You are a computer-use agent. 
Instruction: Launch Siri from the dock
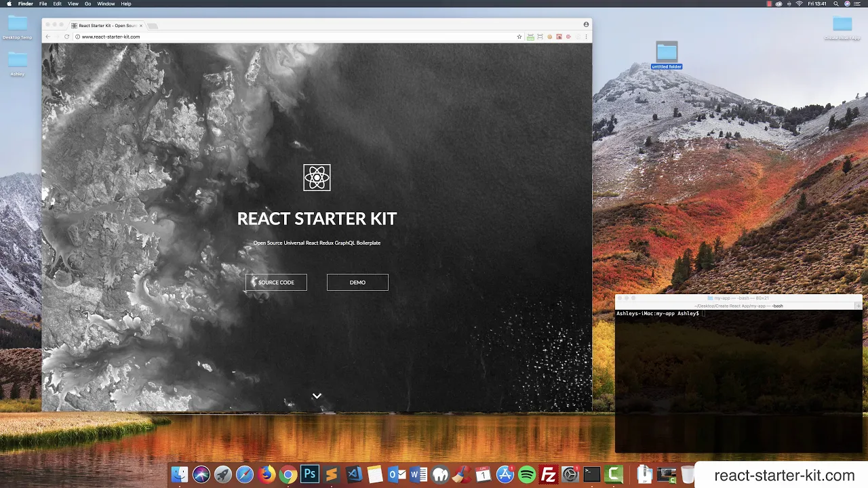(x=201, y=474)
